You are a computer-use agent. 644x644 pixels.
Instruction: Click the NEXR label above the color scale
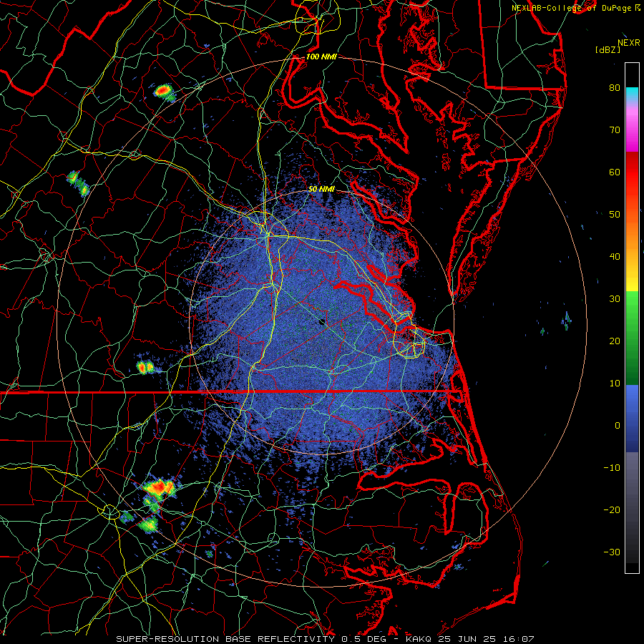628,43
